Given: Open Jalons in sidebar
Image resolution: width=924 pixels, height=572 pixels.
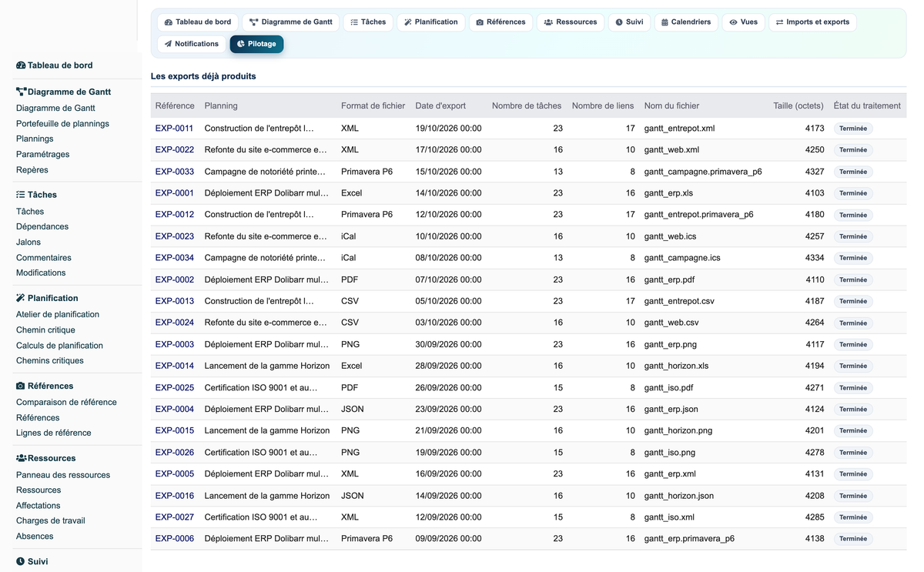Looking at the screenshot, I should (x=28, y=242).
